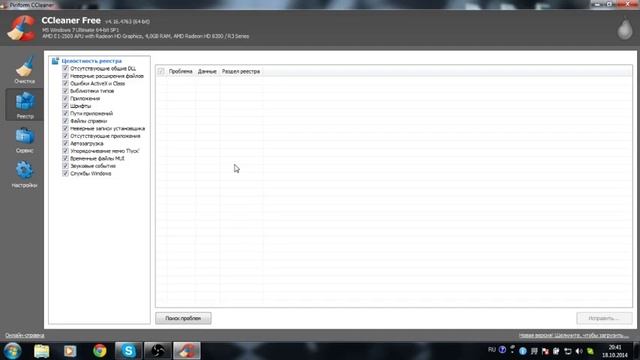Open the Настройки (Options) gear section

click(x=24, y=175)
